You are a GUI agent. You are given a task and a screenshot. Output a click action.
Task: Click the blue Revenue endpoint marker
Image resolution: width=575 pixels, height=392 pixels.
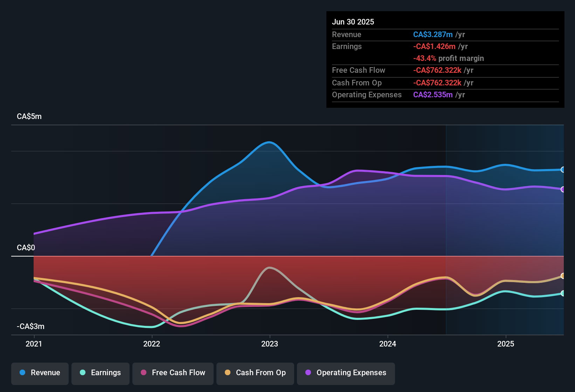tap(563, 170)
